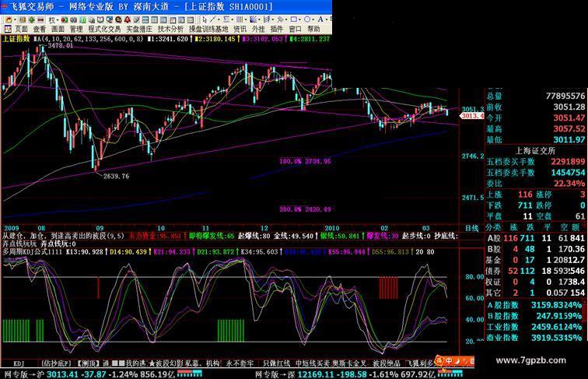
Task: Click the 基金 row in the category table
Action: point(535,260)
